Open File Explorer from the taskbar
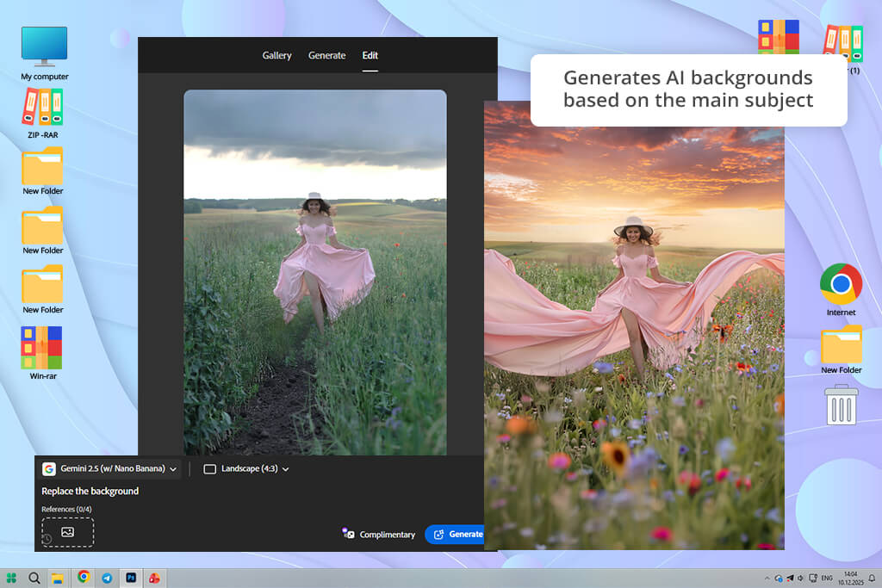Screen dimensions: 882x588 click(x=58, y=578)
